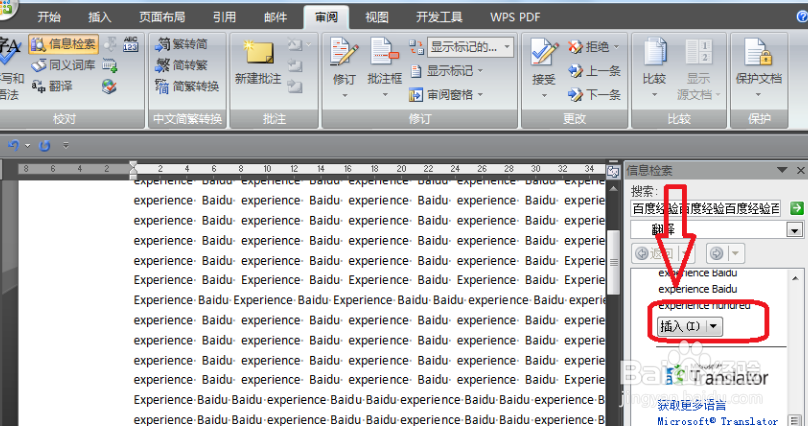Convert text with 简转繁
This screenshot has width=808, height=426.
tap(181, 65)
